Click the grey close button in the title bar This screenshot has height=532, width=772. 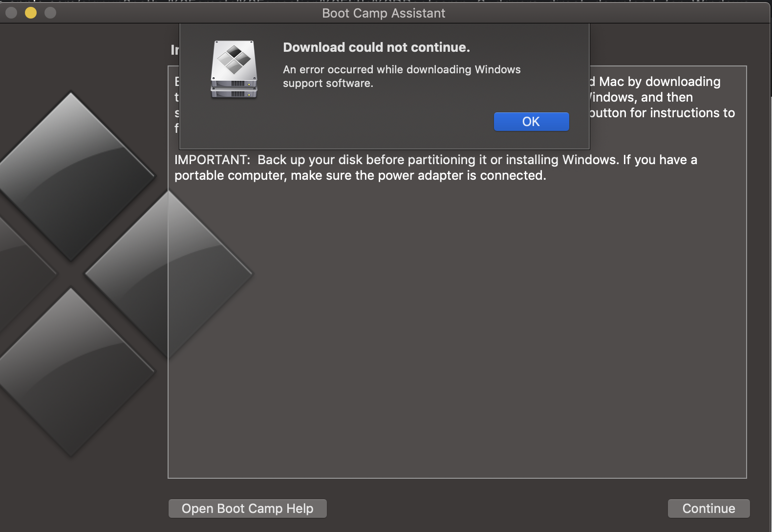[11, 13]
